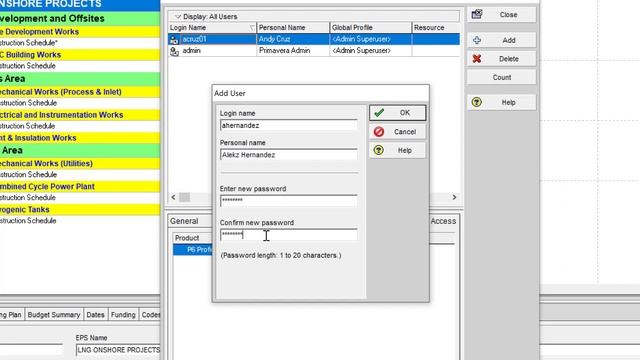Select Mechanical Works (Process & Inlet) row
The image size is (640, 360).
click(x=80, y=92)
